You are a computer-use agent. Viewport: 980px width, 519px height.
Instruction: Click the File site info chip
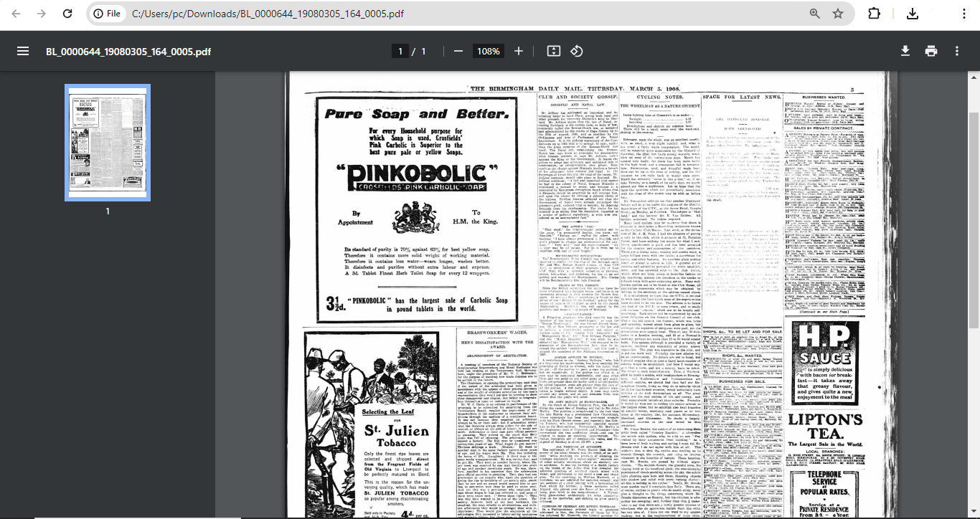click(x=107, y=14)
